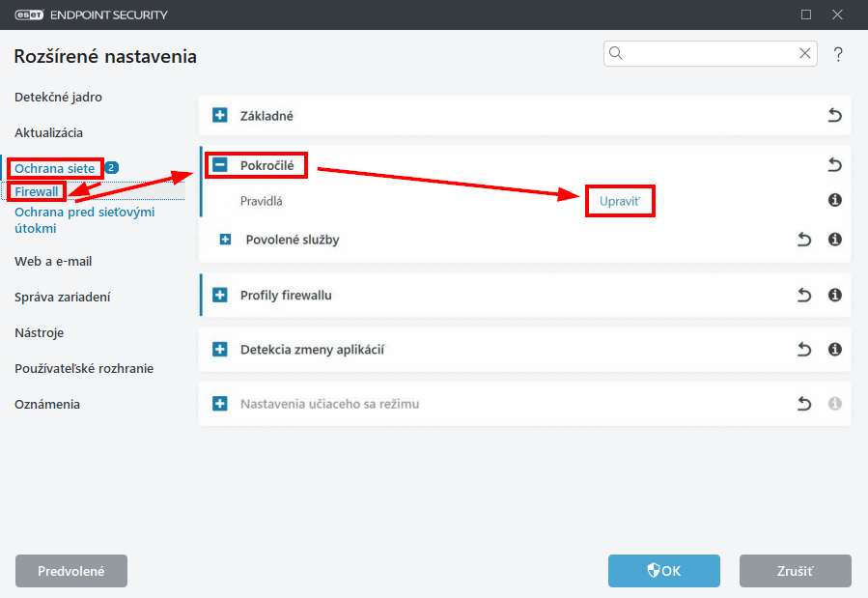Revert the Detekcia zmeny aplikácií section

(x=803, y=350)
